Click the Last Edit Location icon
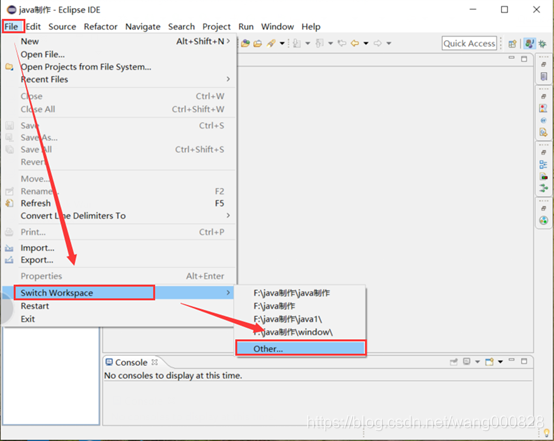 click(342, 43)
